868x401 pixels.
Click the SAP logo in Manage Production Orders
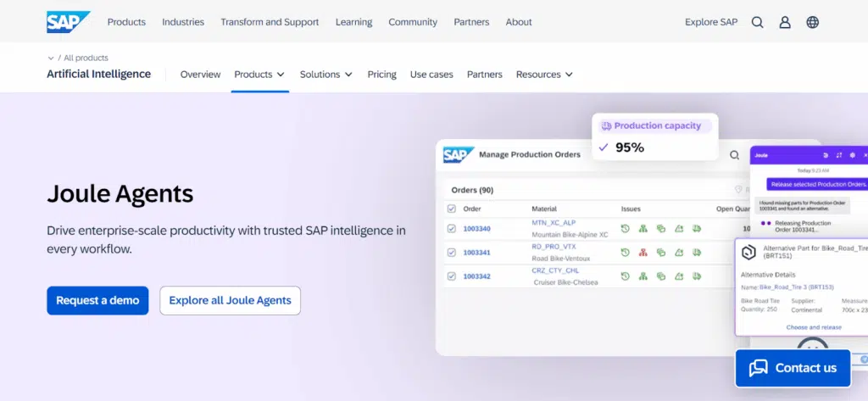point(459,154)
